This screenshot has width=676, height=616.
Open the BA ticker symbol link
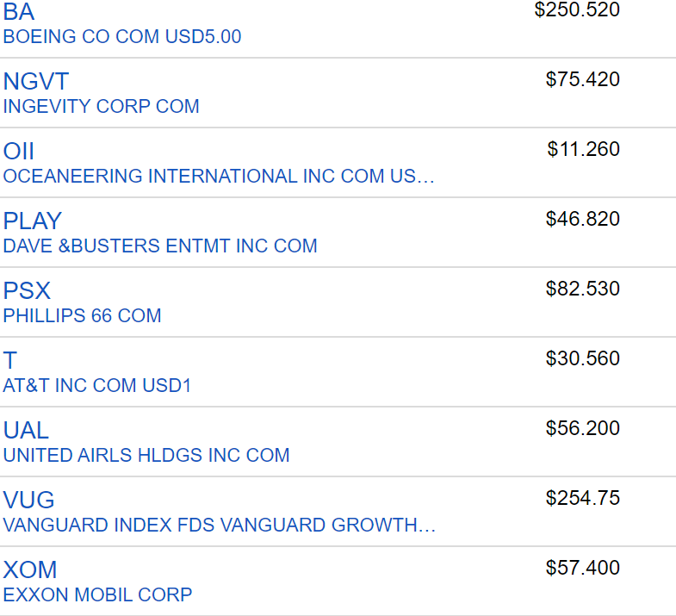coord(19,12)
